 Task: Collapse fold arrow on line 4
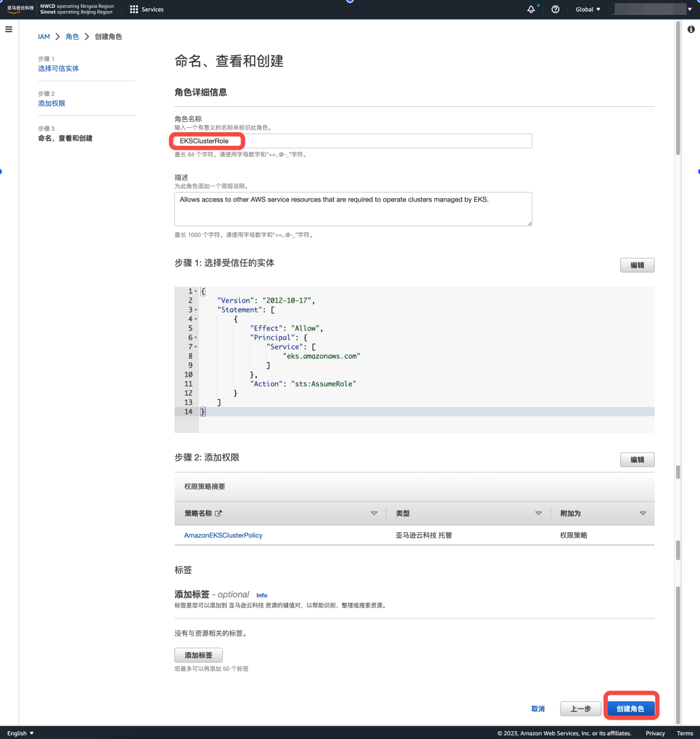point(196,319)
